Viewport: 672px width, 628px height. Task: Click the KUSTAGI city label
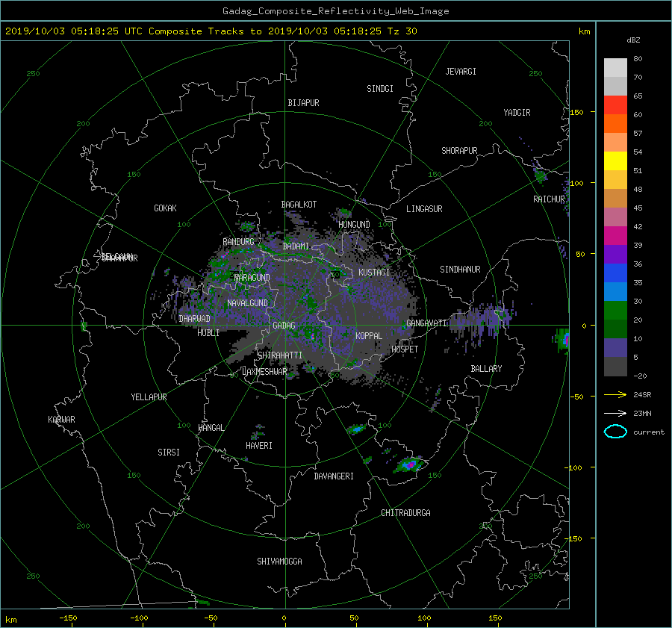[x=374, y=273]
